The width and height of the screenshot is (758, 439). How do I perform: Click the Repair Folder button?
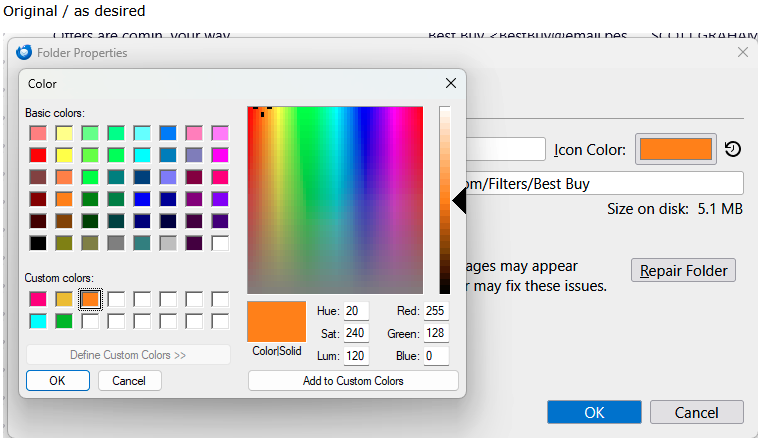tap(684, 271)
